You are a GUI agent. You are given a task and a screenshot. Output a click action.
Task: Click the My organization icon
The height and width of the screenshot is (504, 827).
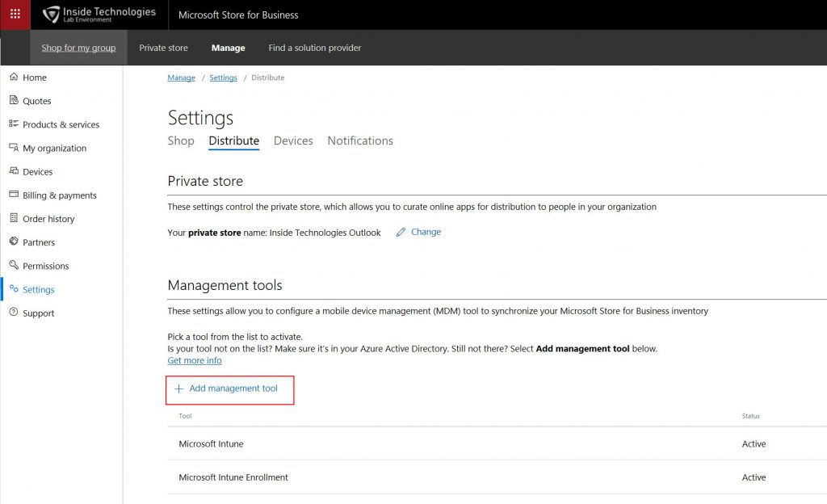tap(14, 148)
